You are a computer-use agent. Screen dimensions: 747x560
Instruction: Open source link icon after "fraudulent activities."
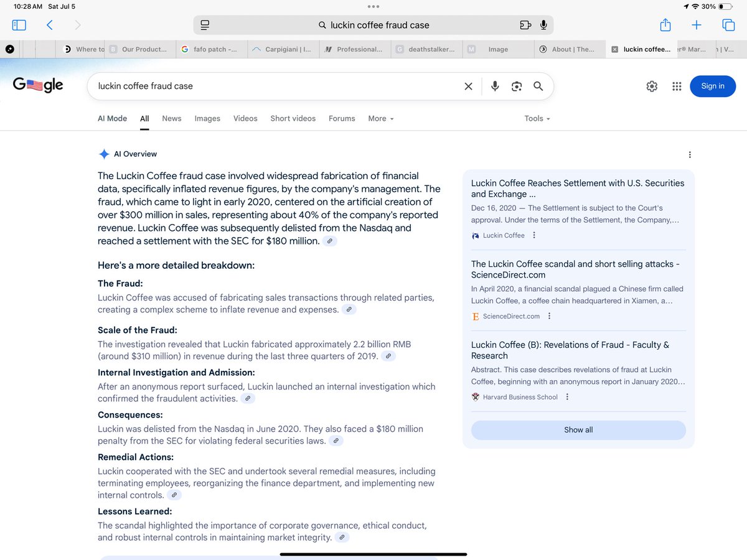(248, 399)
